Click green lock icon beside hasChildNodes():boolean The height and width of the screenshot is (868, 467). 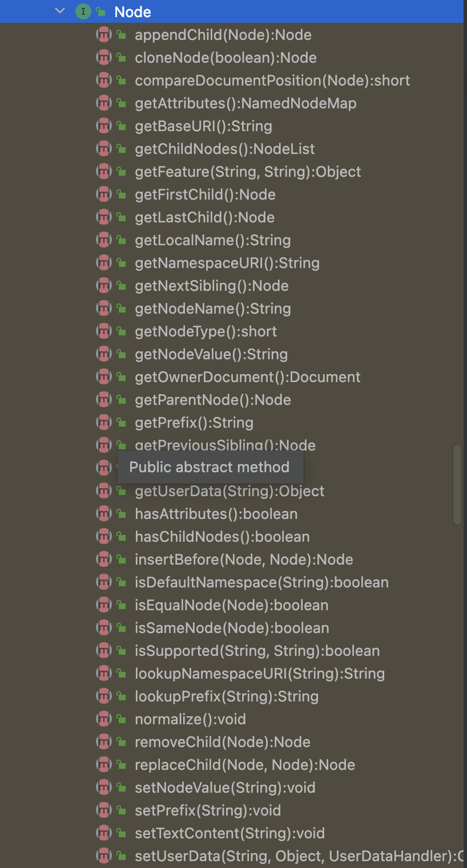(121, 537)
